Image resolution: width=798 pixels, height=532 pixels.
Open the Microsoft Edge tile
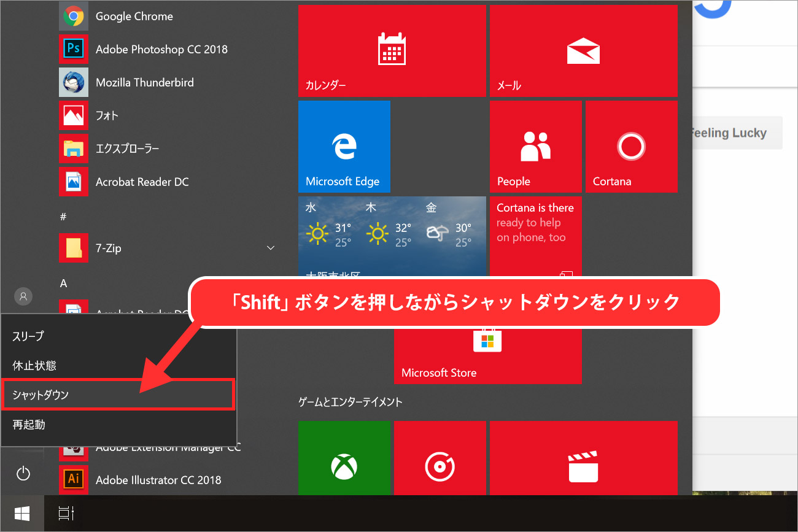click(344, 147)
